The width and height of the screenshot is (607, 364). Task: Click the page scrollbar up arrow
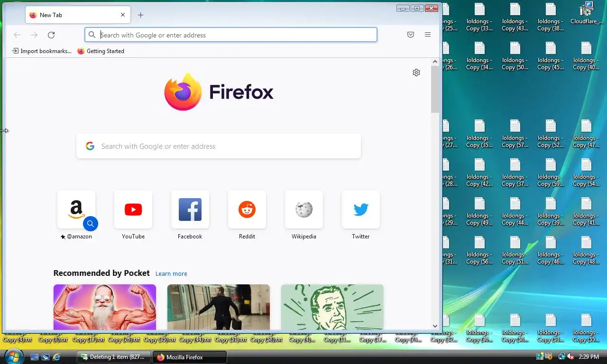tap(435, 62)
